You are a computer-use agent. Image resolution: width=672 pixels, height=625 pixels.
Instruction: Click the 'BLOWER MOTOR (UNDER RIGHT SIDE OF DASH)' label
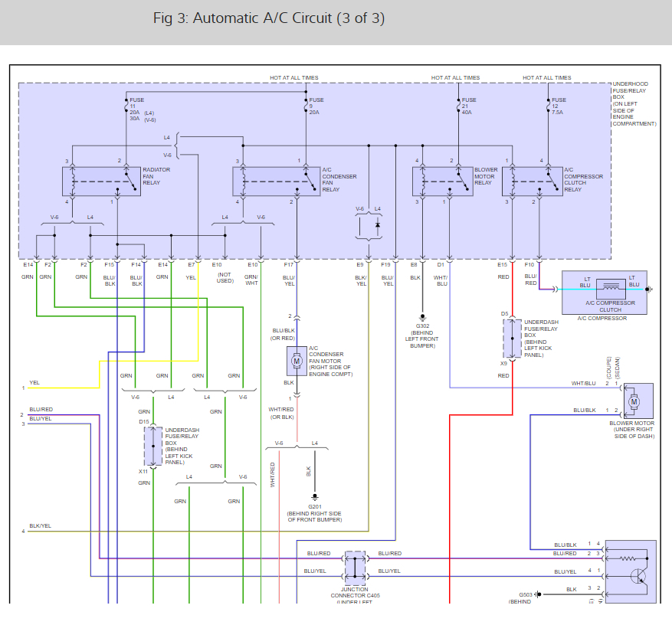click(632, 429)
